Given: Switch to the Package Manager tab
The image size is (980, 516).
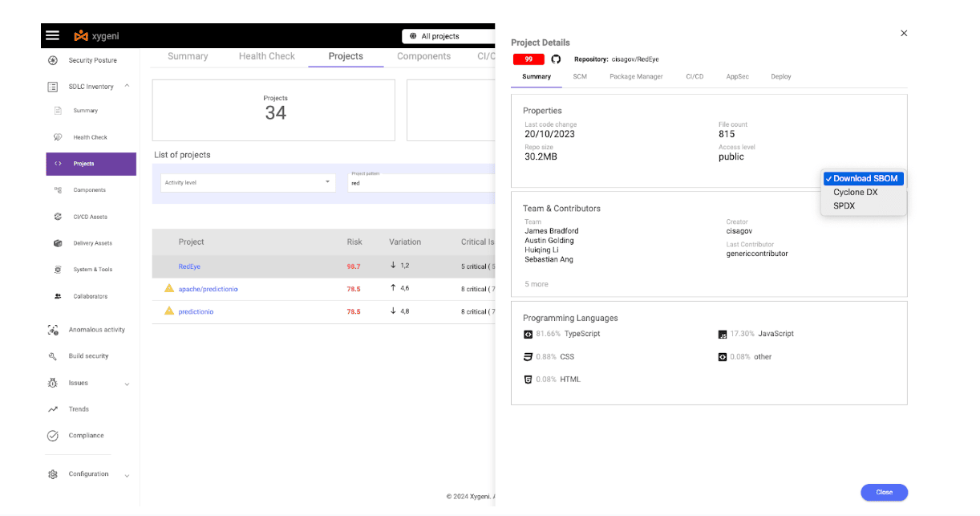Looking at the screenshot, I should click(x=636, y=77).
